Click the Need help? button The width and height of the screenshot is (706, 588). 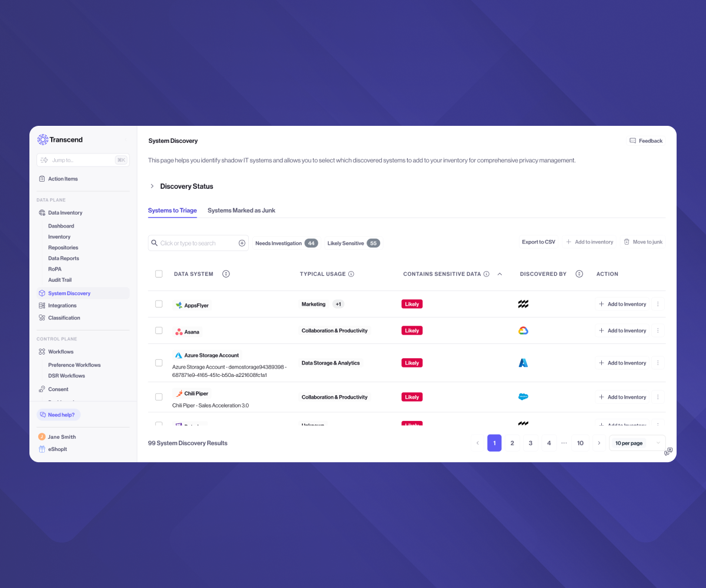tap(58, 415)
